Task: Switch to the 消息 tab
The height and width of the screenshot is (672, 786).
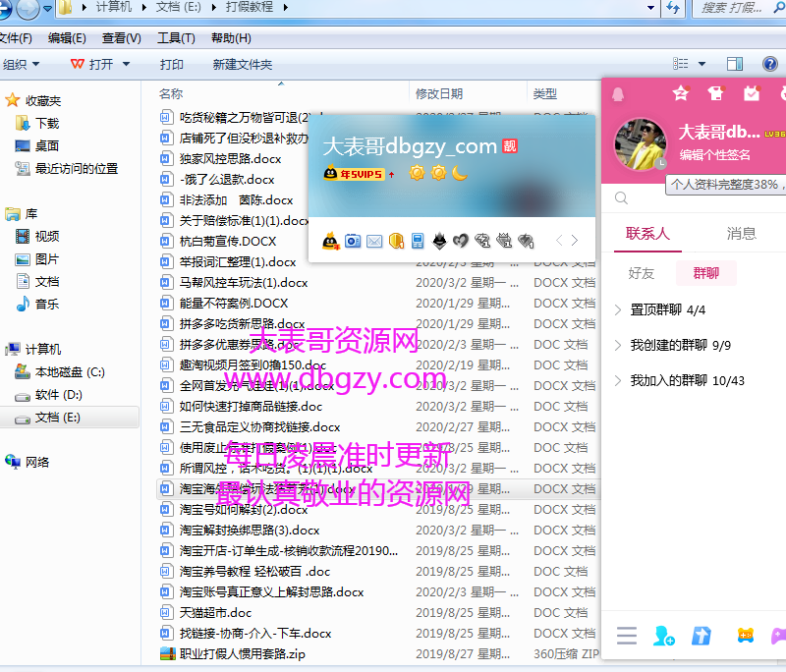Action: coord(740,234)
